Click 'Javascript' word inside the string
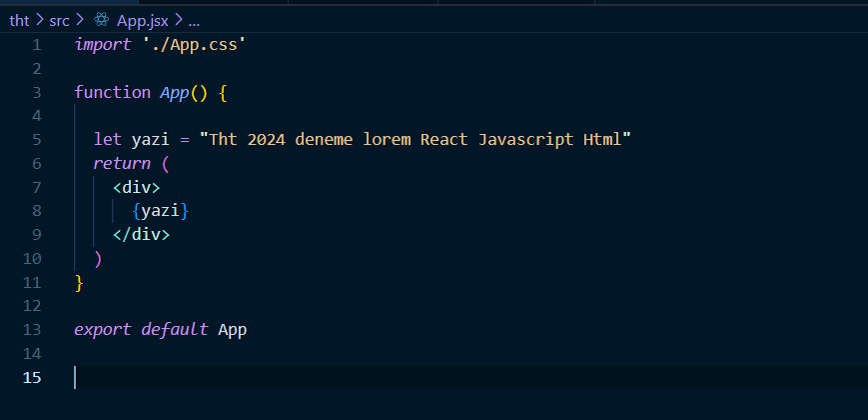 pos(525,140)
